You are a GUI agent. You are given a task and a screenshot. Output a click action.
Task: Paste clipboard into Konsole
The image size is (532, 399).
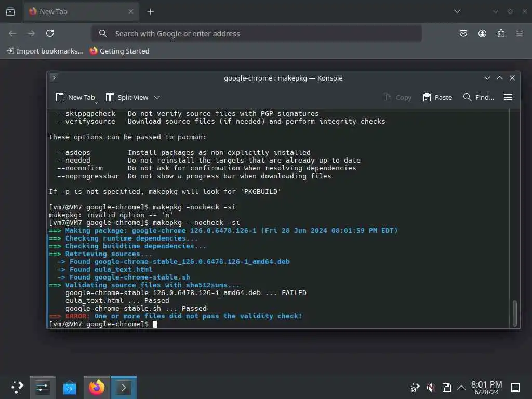[x=437, y=97]
